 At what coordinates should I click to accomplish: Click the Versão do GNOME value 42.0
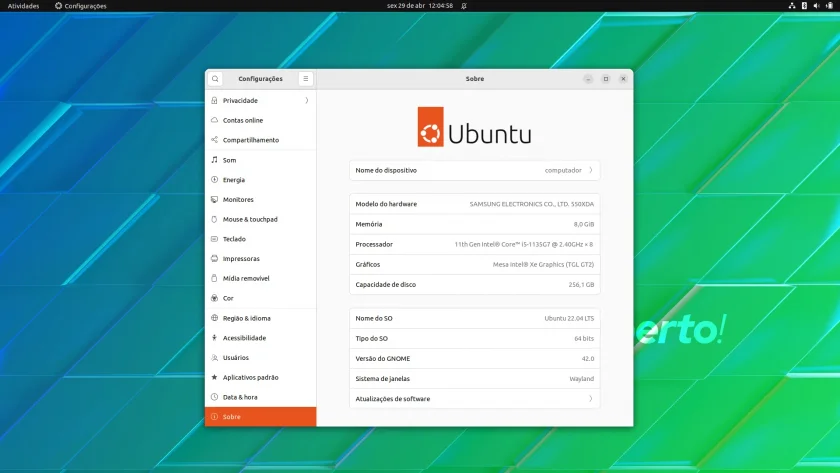tap(588, 358)
